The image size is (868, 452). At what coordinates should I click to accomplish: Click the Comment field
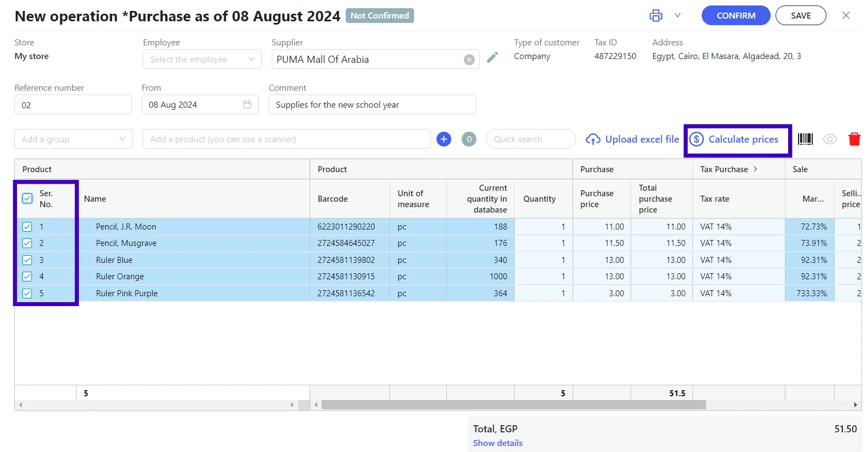(372, 104)
